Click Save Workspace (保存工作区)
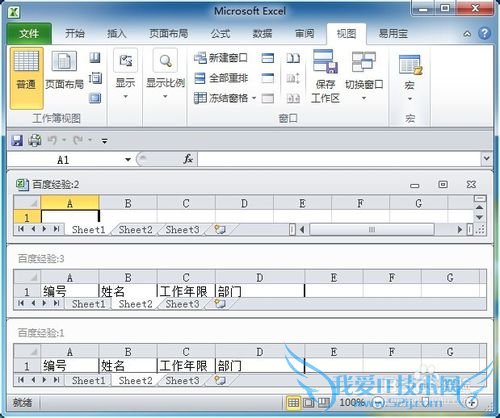Viewport: 500px width, 418px height. [x=325, y=77]
